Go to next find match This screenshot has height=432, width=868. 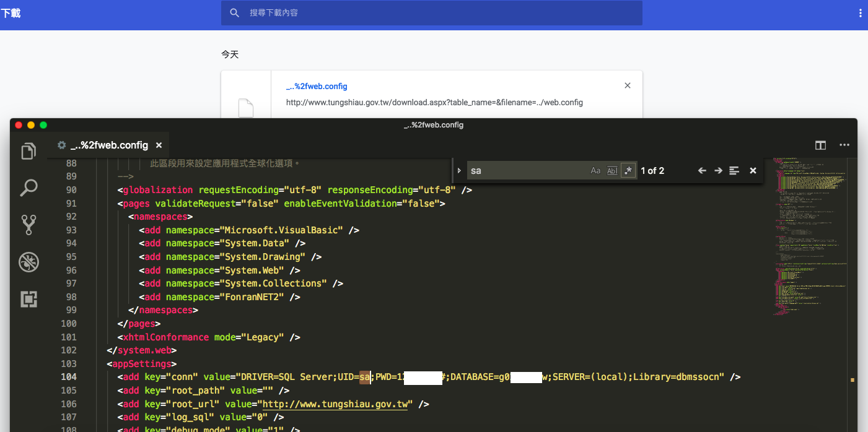(x=718, y=171)
